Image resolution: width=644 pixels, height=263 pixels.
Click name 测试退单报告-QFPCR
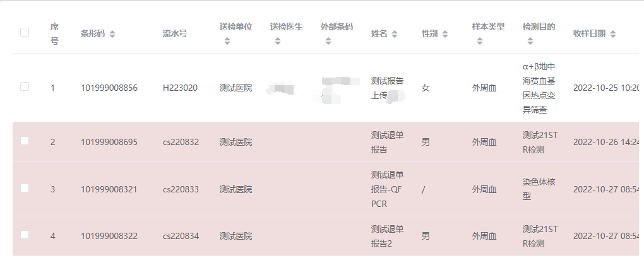tap(387, 189)
